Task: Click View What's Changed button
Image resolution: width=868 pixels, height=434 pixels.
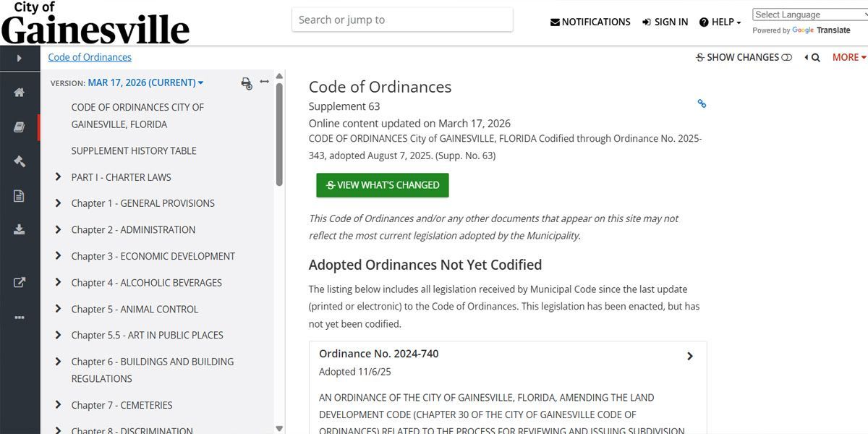Action: [x=383, y=185]
